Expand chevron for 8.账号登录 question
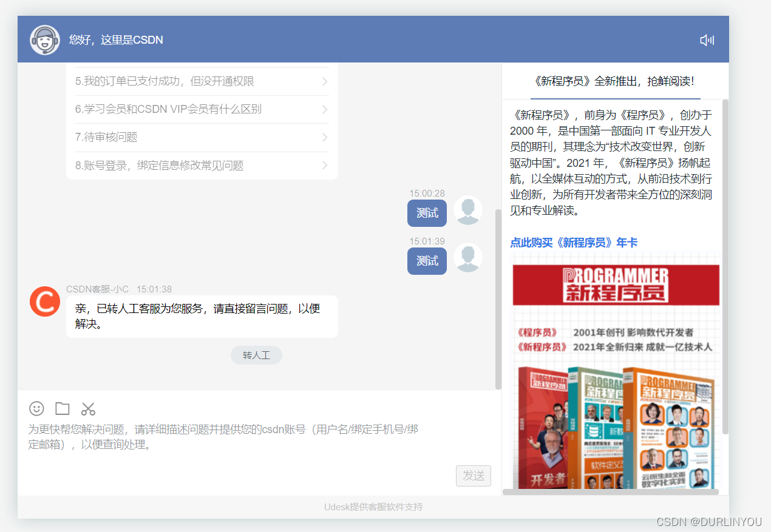The image size is (771, 532). (325, 165)
